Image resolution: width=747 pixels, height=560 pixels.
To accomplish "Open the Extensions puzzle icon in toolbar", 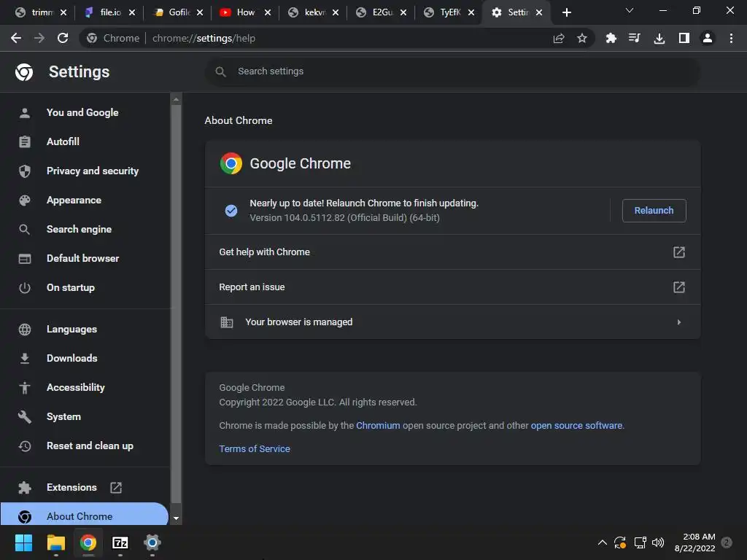I will [x=611, y=38].
